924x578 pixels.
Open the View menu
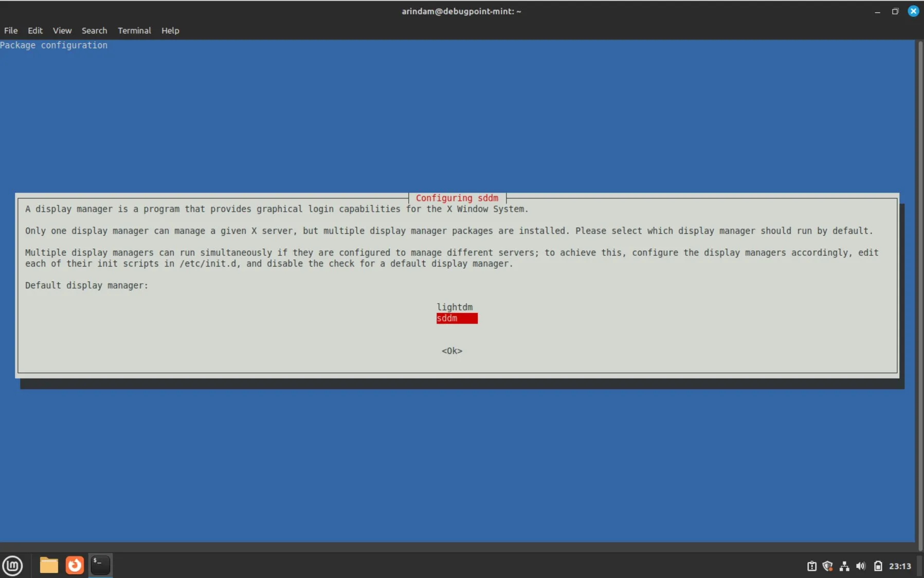62,30
